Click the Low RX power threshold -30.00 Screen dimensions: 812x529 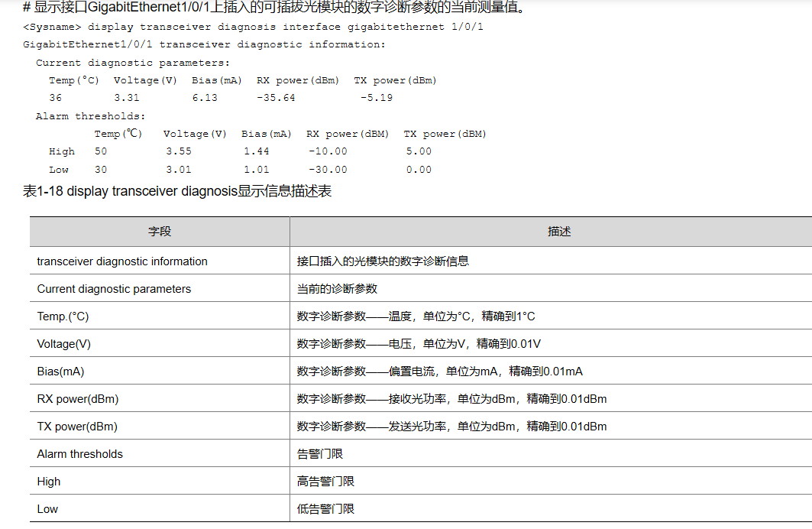[x=328, y=170]
